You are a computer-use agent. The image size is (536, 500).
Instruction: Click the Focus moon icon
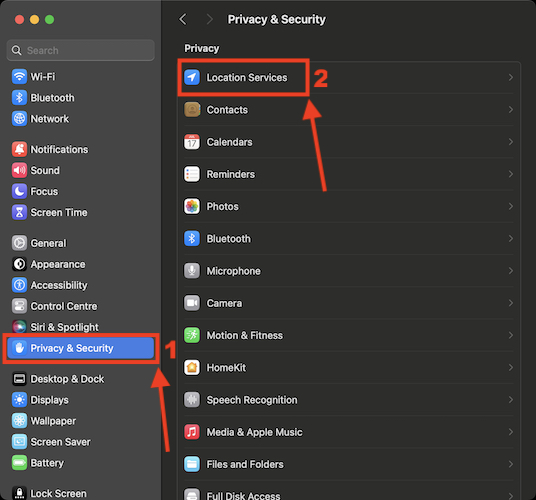coord(19,191)
